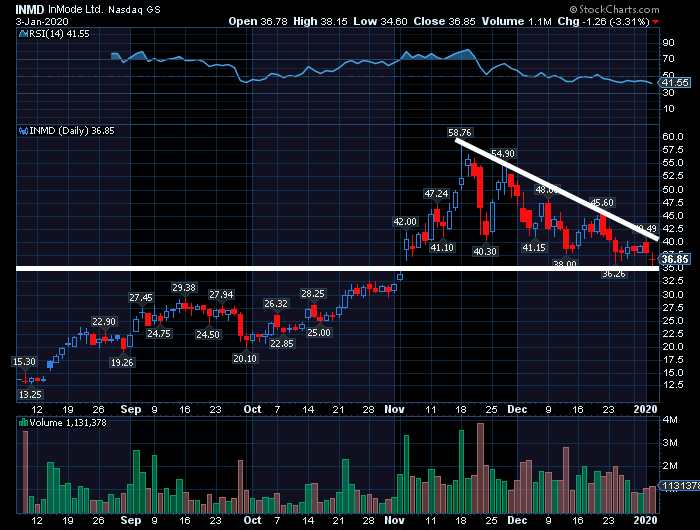Click the 19.26 low price label
700x530 pixels.
(x=122, y=363)
